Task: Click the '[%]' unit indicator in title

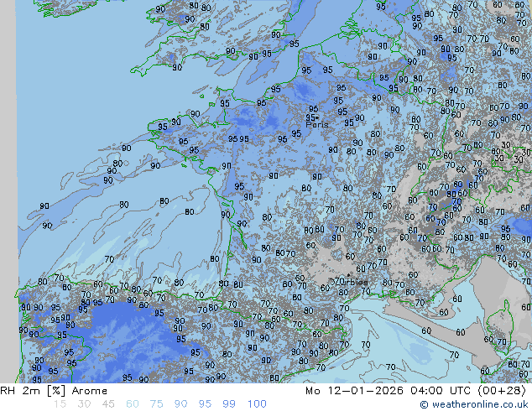Action: click(x=52, y=391)
